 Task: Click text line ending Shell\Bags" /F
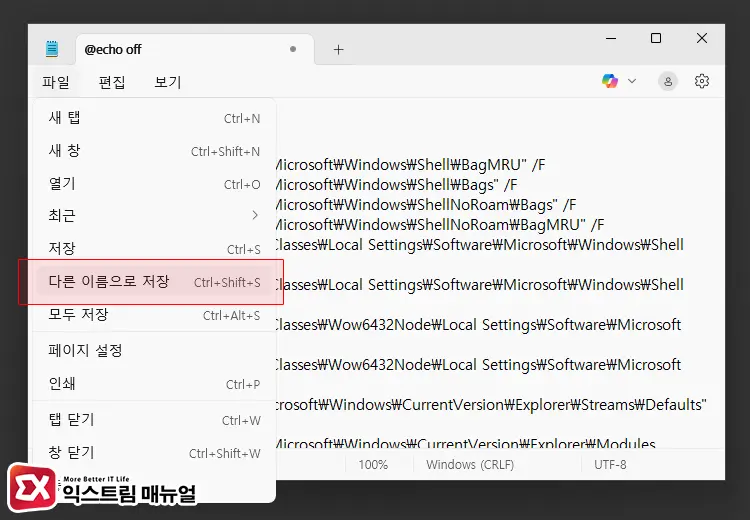[x=397, y=185]
